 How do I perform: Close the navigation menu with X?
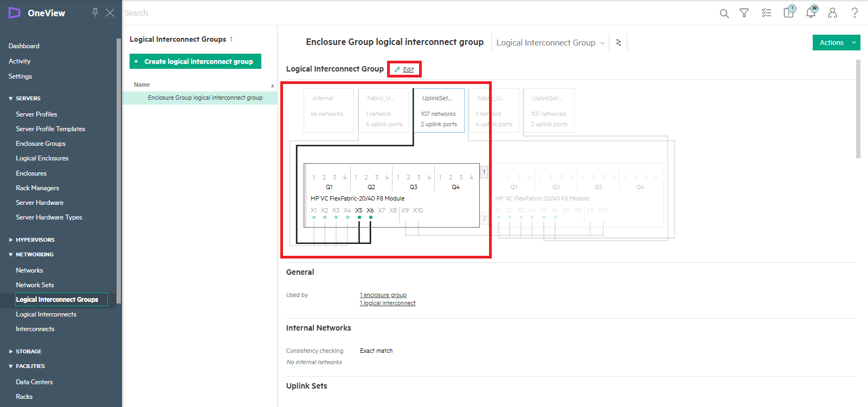110,12
